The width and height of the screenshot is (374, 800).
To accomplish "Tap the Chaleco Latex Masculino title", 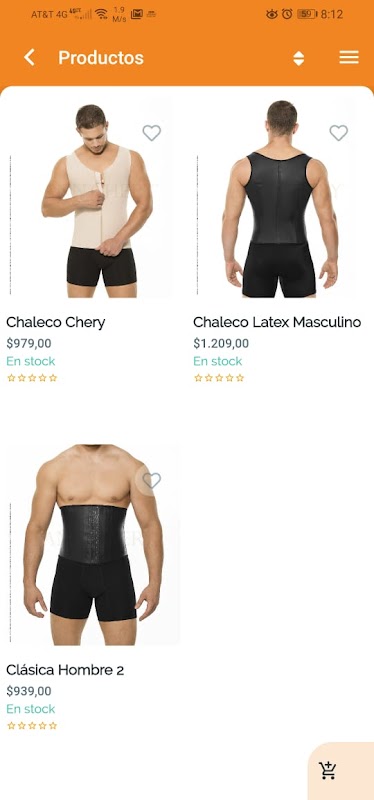I will point(277,322).
